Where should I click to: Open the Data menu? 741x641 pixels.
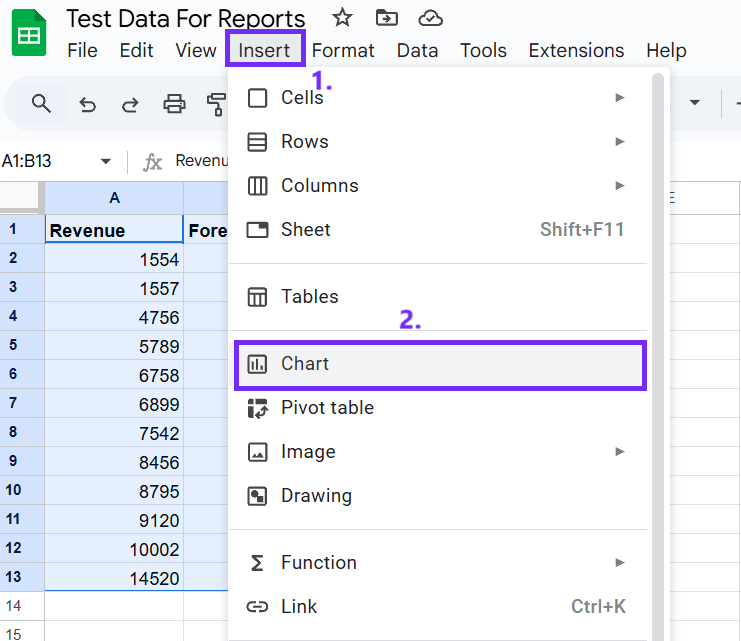point(417,50)
